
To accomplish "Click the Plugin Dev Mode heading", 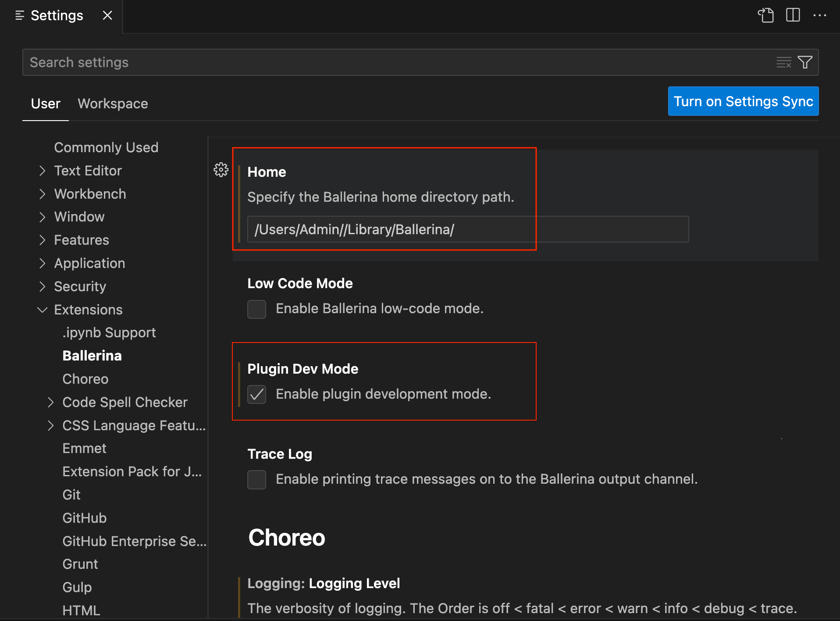I will [x=303, y=369].
